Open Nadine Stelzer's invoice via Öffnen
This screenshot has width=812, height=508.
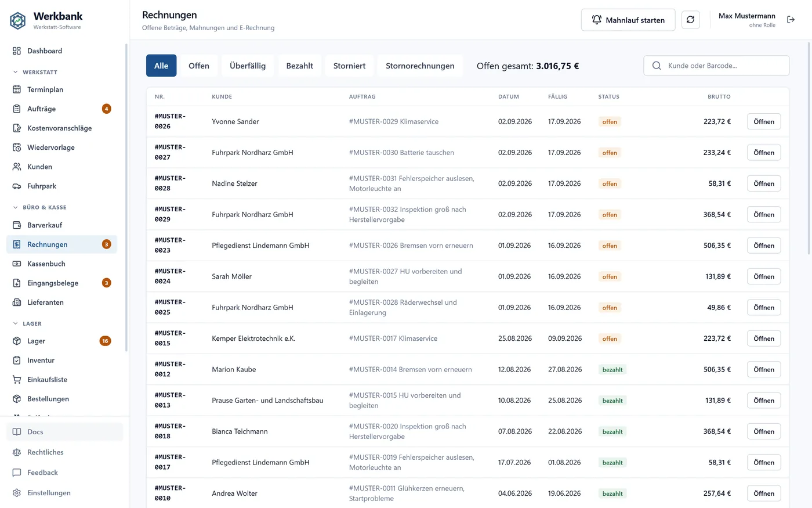[764, 183]
